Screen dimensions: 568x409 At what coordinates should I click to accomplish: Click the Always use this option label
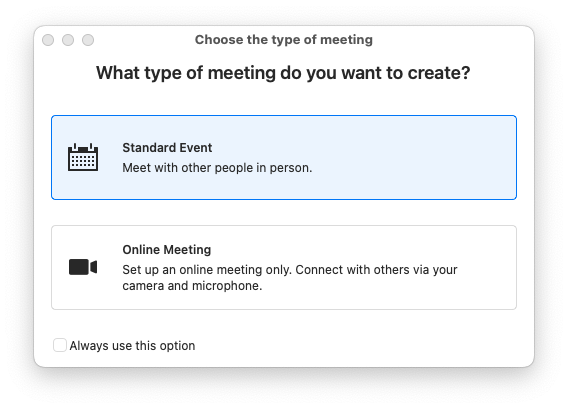point(132,346)
